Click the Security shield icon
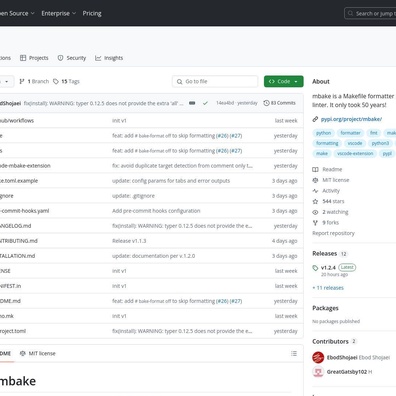The image size is (396, 396). 60,58
